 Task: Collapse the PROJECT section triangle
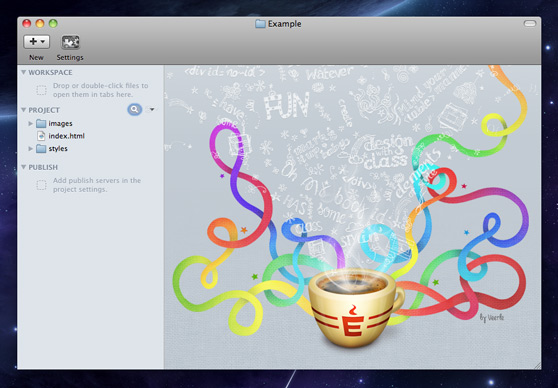tap(23, 110)
